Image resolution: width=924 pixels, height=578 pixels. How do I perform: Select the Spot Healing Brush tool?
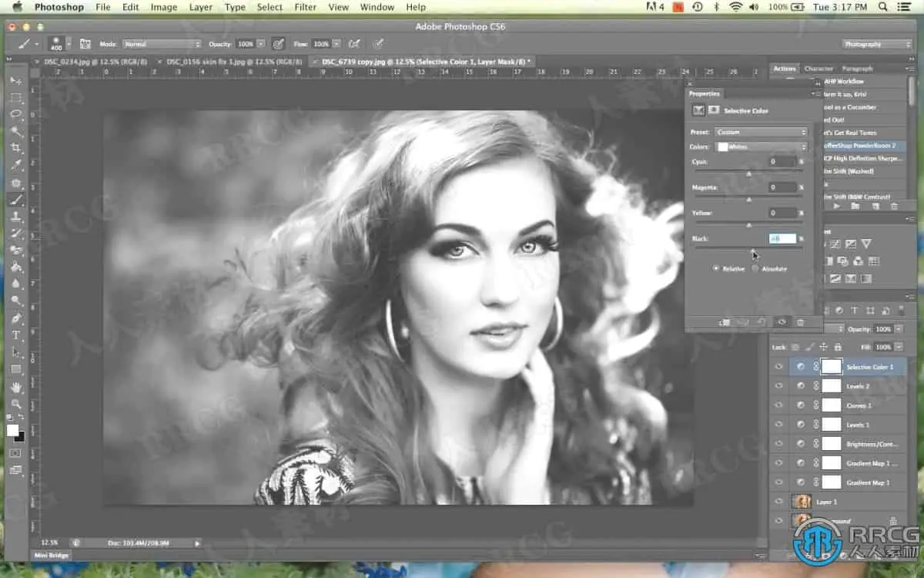(16, 183)
